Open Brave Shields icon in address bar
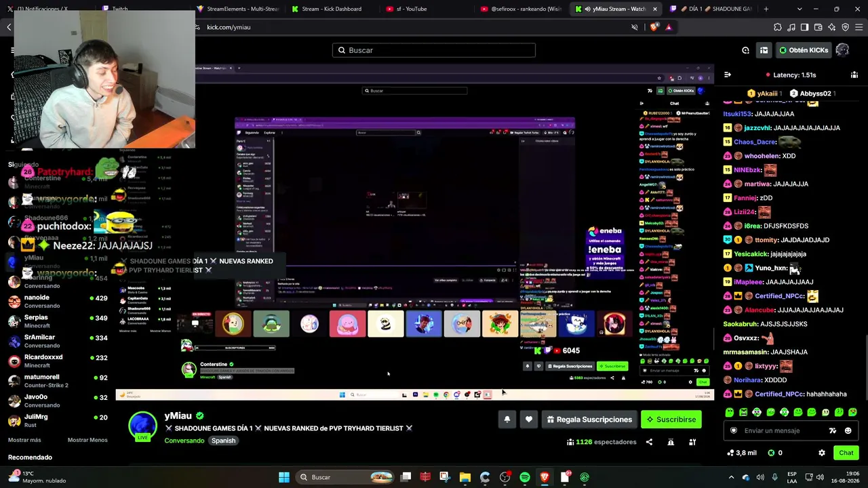This screenshot has width=868, height=488. click(654, 27)
